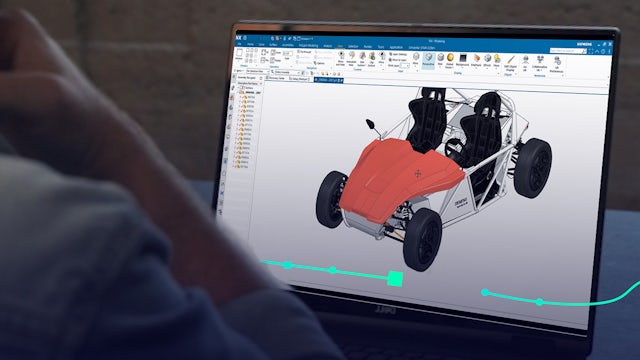
Task: Open the selection filter dropdown
Action: (x=257, y=71)
